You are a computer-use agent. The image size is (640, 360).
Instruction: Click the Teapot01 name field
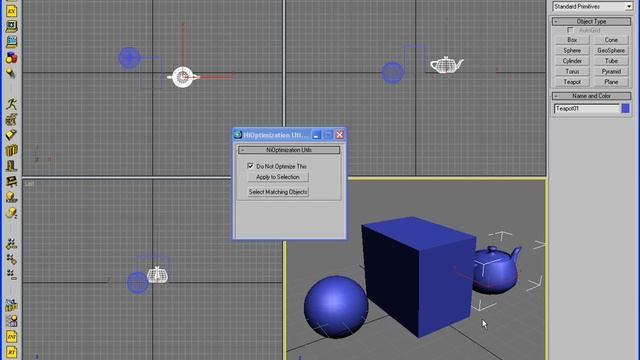[587, 109]
